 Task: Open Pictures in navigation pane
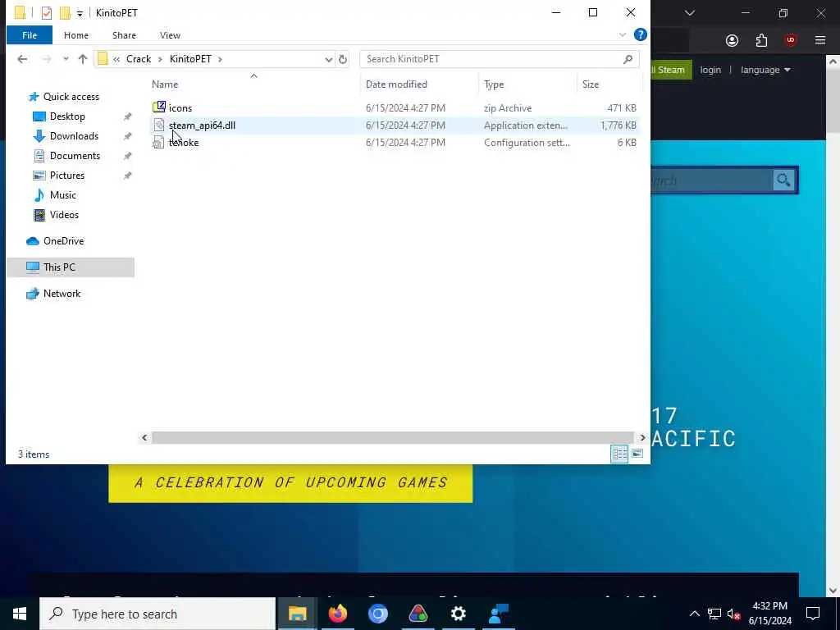tap(67, 176)
